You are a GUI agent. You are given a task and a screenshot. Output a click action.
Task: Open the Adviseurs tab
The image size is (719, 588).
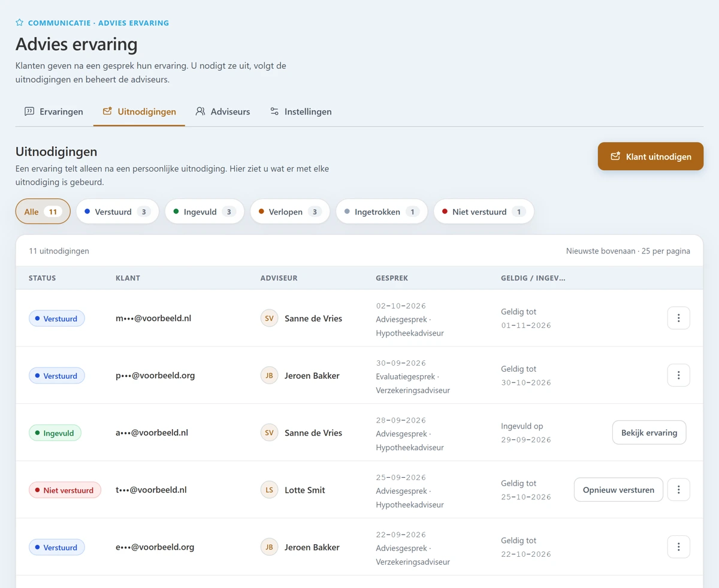pyautogui.click(x=223, y=111)
